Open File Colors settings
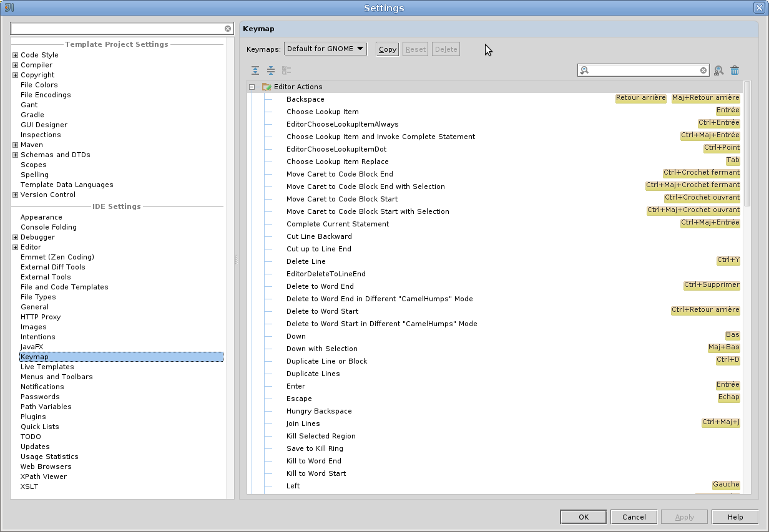This screenshot has height=532, width=769. tap(39, 85)
